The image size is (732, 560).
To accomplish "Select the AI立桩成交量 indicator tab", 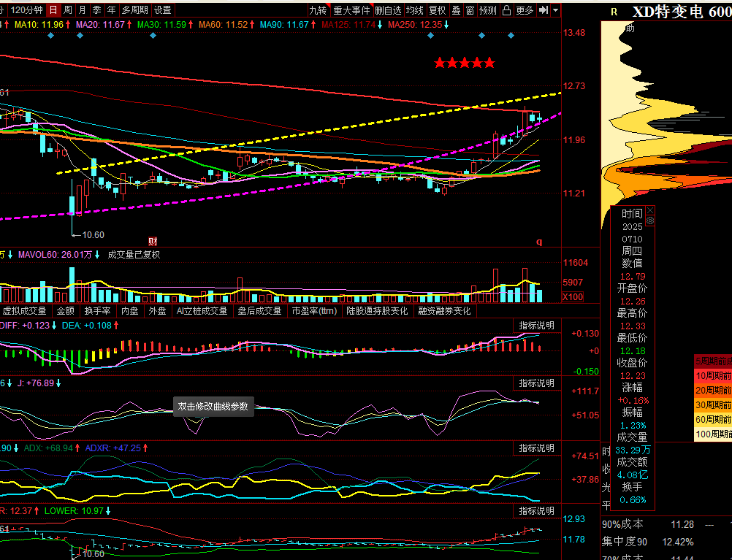I will coord(202,311).
